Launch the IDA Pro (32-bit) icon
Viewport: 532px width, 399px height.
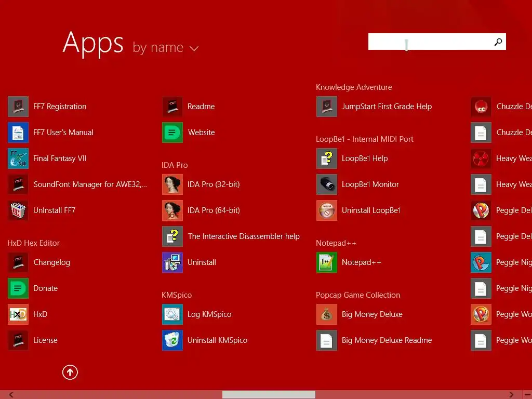point(172,184)
